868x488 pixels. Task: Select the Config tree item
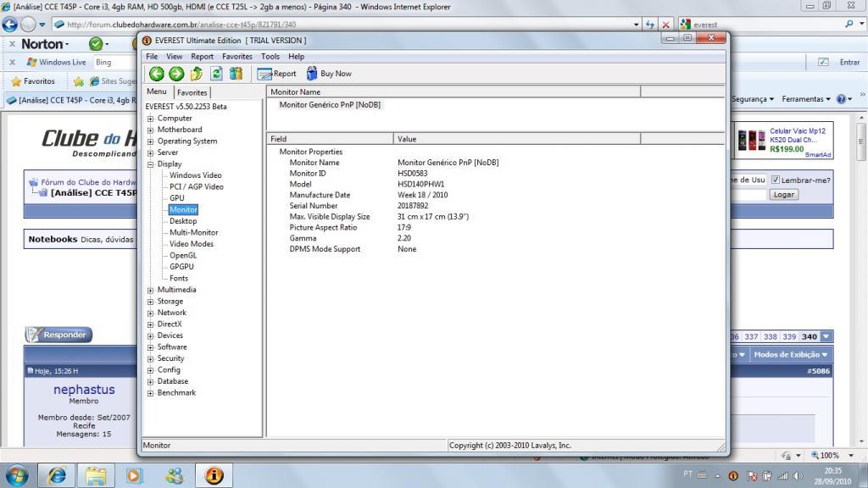click(x=169, y=370)
